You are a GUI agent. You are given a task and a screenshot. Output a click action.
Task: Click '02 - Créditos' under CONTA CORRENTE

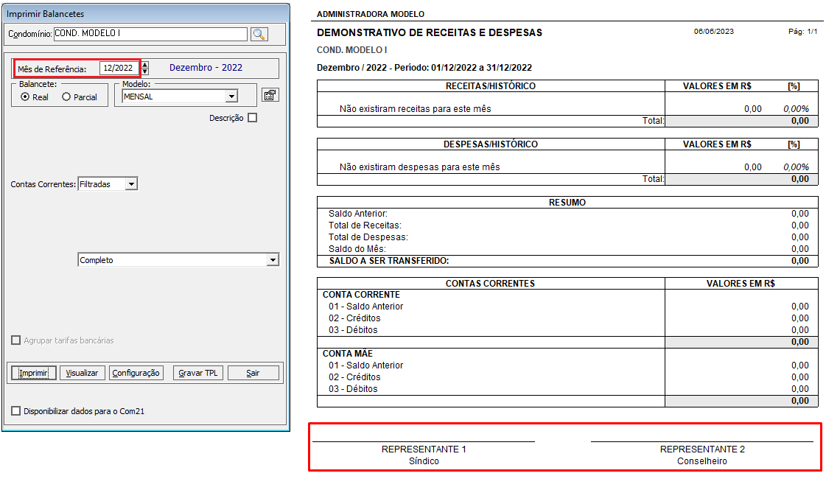coord(354,318)
